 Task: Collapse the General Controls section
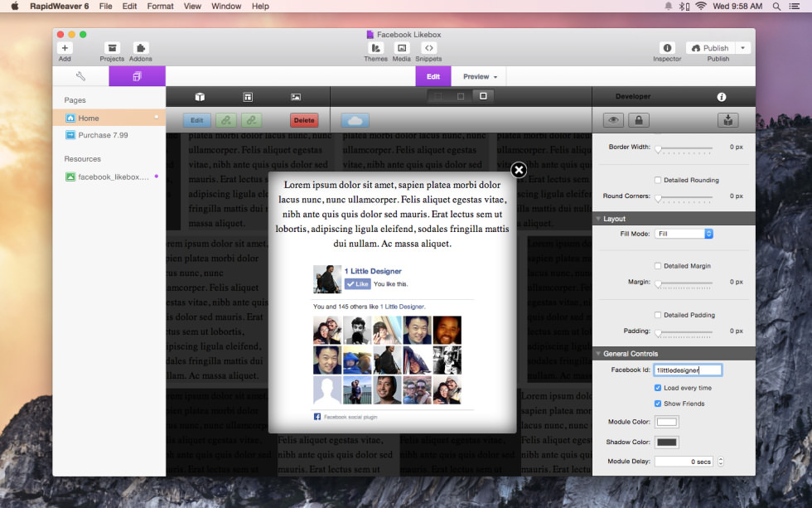(x=598, y=354)
